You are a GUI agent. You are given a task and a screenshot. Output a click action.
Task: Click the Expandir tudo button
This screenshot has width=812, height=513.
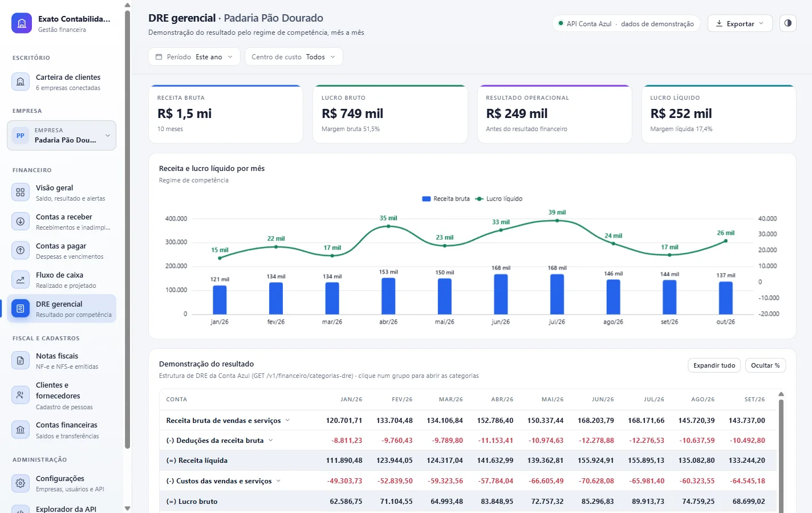(x=714, y=365)
